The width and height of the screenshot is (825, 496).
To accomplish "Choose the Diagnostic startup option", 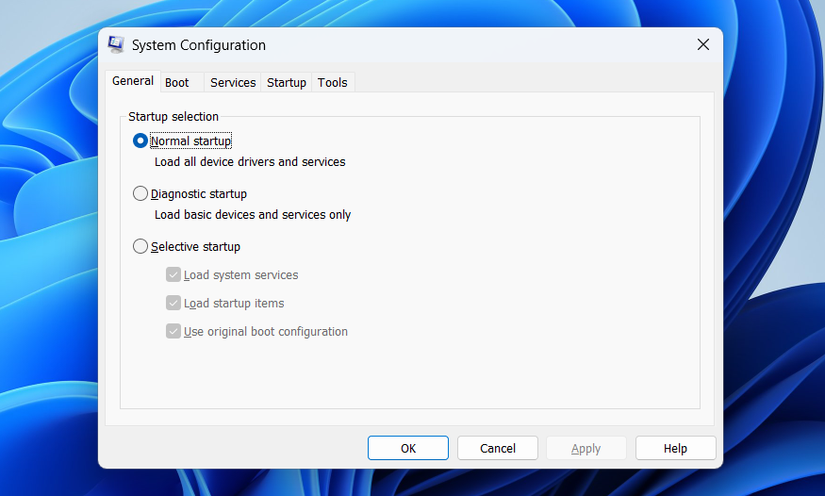I will [x=140, y=194].
